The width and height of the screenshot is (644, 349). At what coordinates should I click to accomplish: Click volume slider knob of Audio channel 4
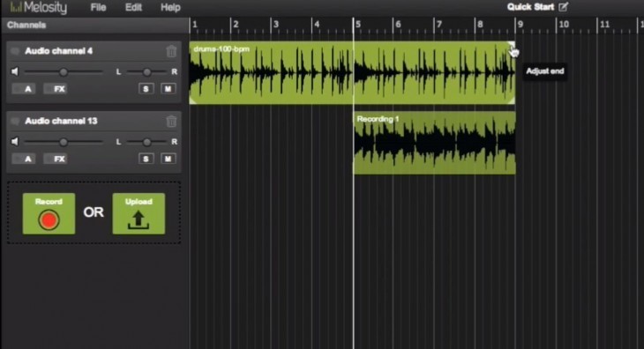tap(64, 72)
